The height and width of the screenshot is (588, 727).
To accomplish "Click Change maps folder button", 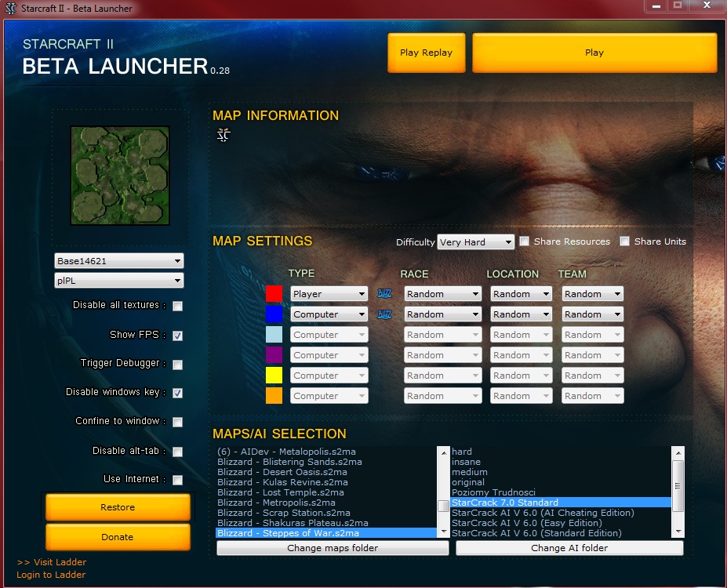I will (x=333, y=548).
